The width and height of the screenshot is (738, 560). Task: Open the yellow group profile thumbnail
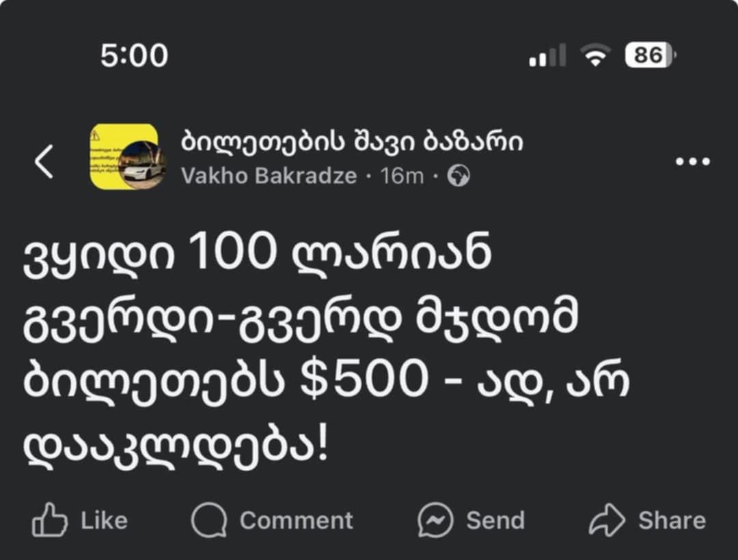pyautogui.click(x=127, y=156)
